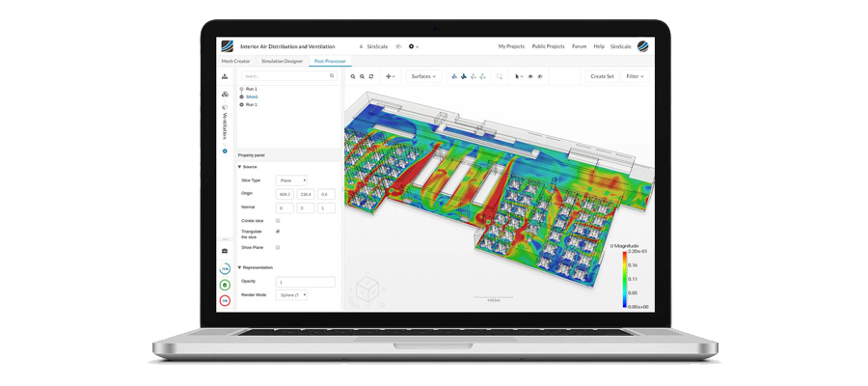The image size is (868, 386).
Task: Click the fourth axis view icon
Action: pyautogui.click(x=483, y=76)
